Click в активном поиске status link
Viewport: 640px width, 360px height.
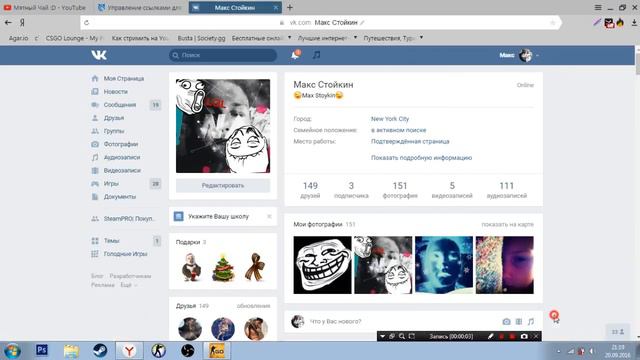pyautogui.click(x=398, y=130)
